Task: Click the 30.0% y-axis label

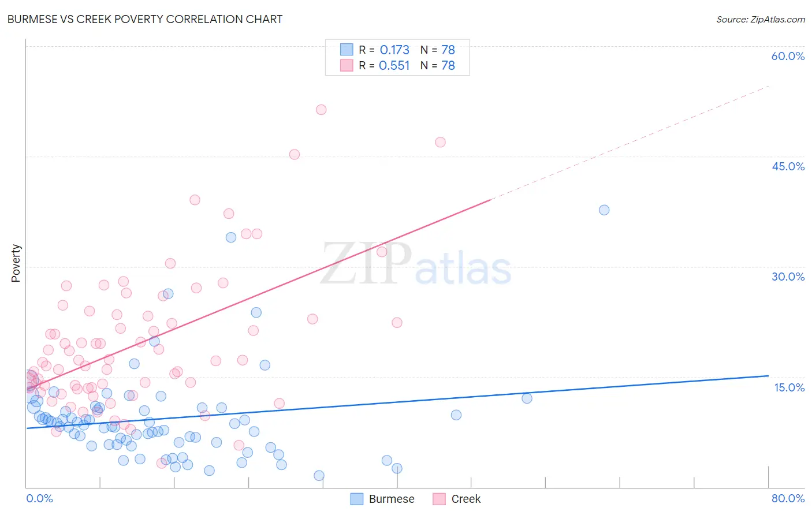Action: point(788,277)
